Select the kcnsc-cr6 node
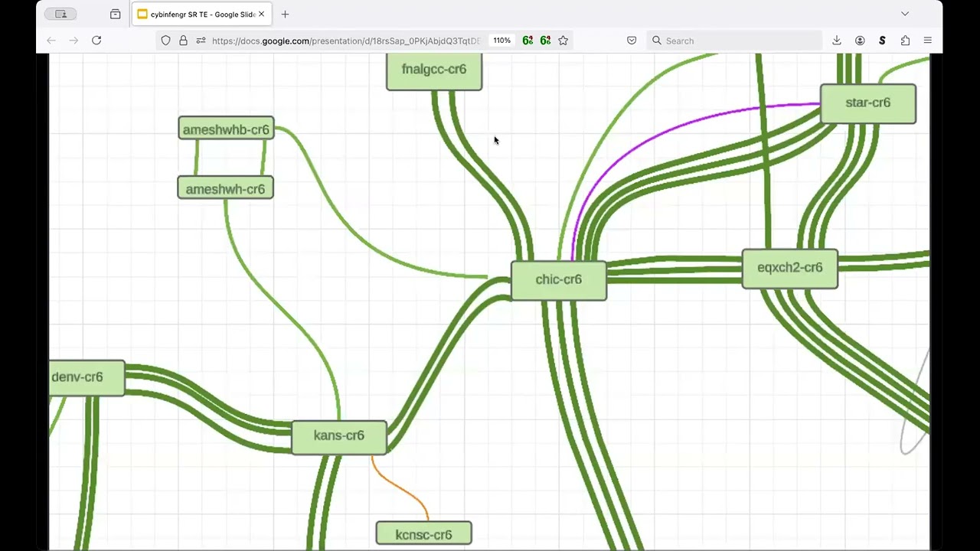The height and width of the screenshot is (551, 980). [423, 533]
